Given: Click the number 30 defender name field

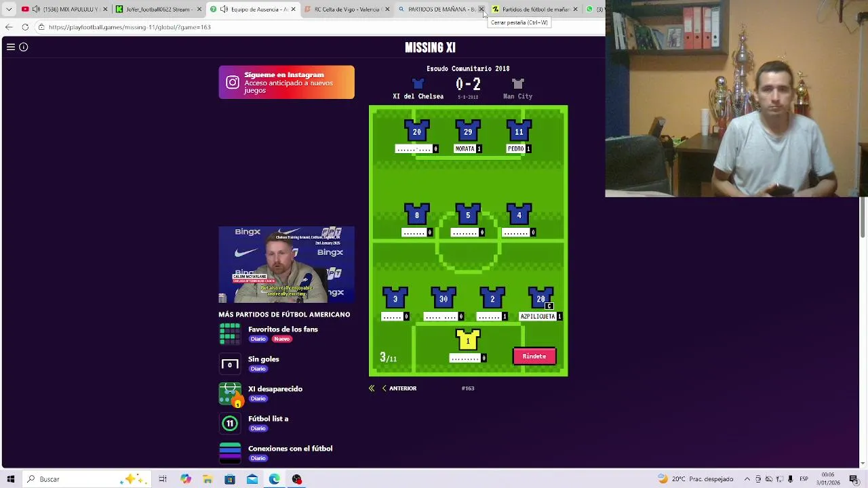Looking at the screenshot, I should 440,317.
